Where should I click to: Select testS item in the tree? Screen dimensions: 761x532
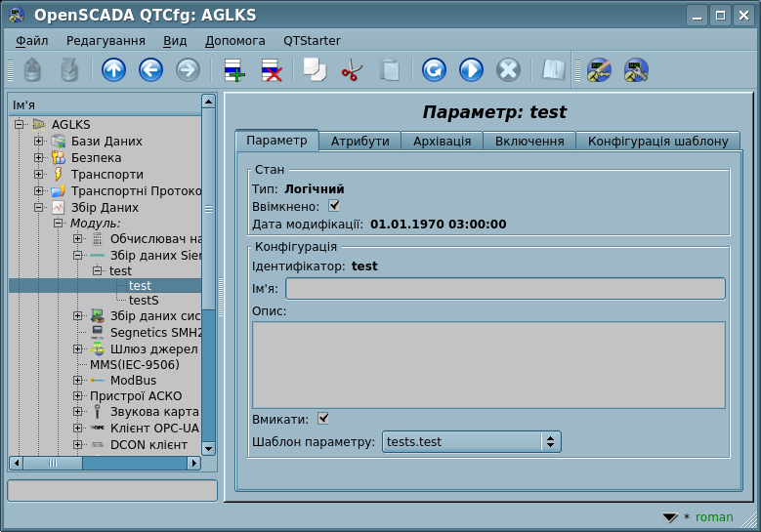click(144, 302)
